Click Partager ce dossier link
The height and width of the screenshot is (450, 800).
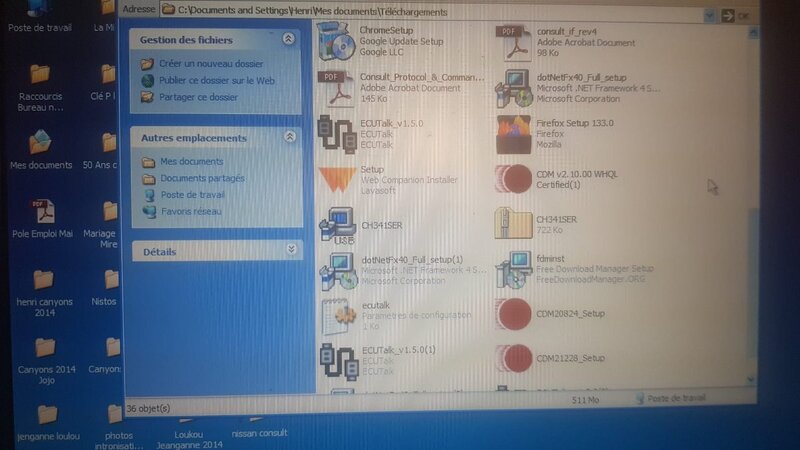198,97
